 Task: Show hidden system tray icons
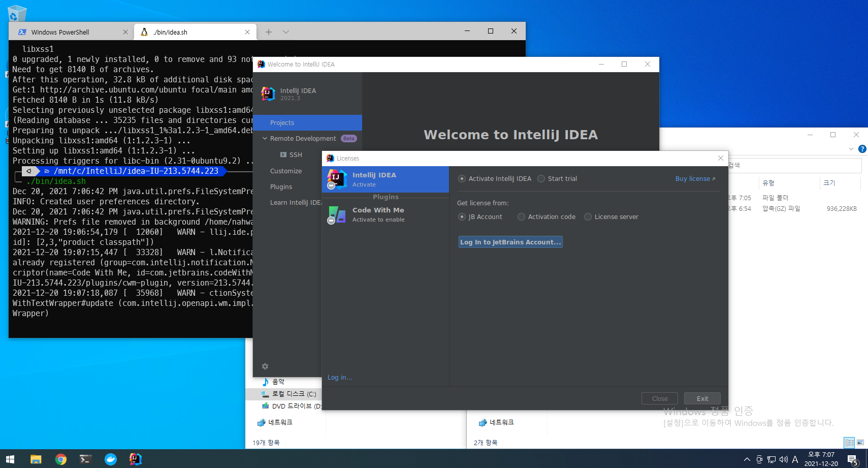tap(747, 459)
